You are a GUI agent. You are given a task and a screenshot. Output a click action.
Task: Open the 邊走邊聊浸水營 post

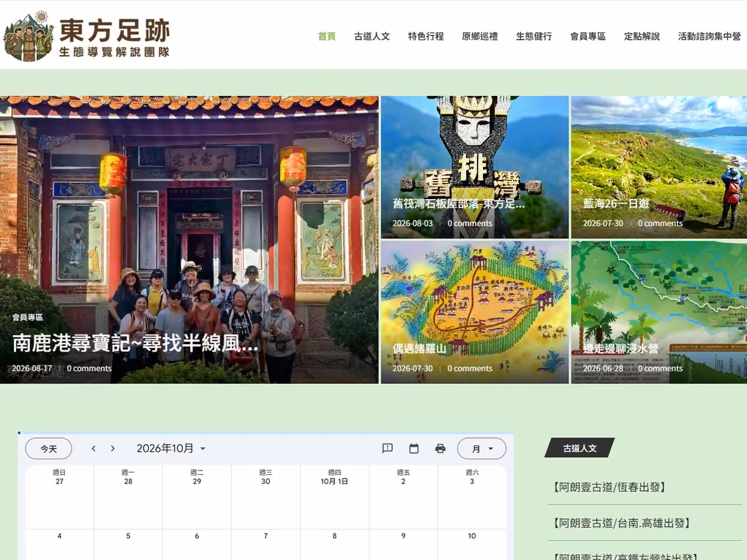[x=621, y=348]
